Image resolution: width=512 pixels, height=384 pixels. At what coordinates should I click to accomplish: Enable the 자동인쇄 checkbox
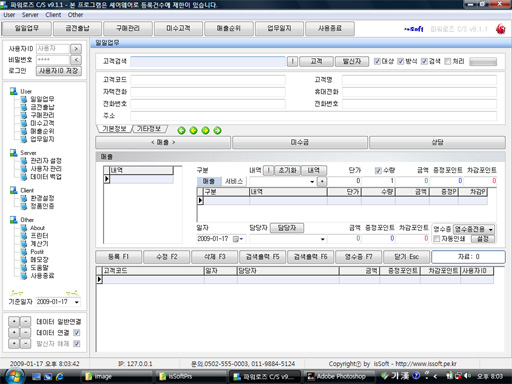pyautogui.click(x=436, y=239)
